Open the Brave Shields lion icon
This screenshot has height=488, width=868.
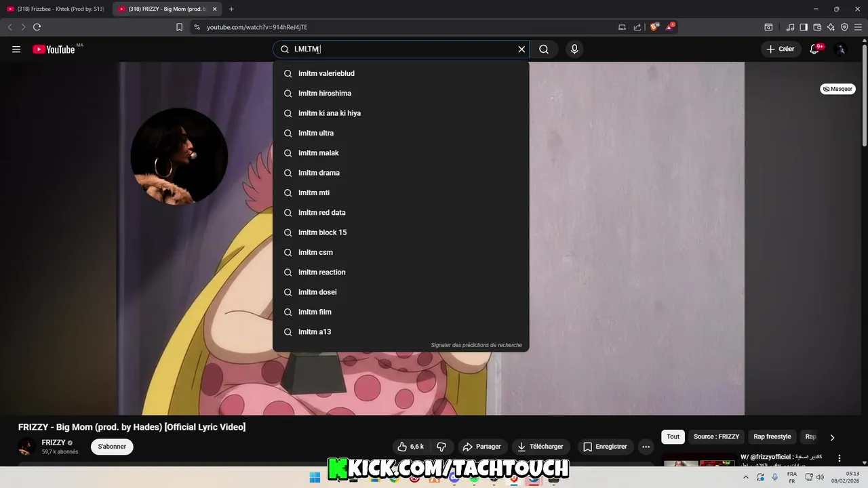(x=654, y=27)
